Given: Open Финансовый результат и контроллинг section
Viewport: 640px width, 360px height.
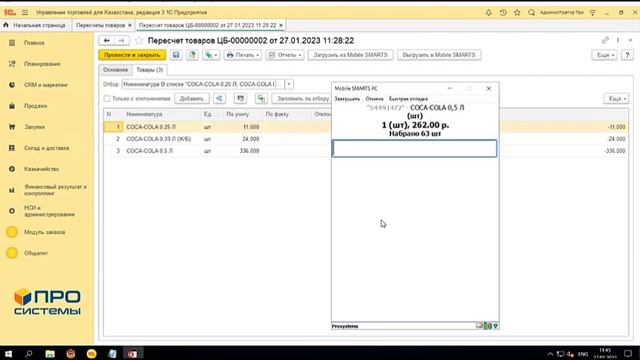Looking at the screenshot, I should tap(55, 190).
